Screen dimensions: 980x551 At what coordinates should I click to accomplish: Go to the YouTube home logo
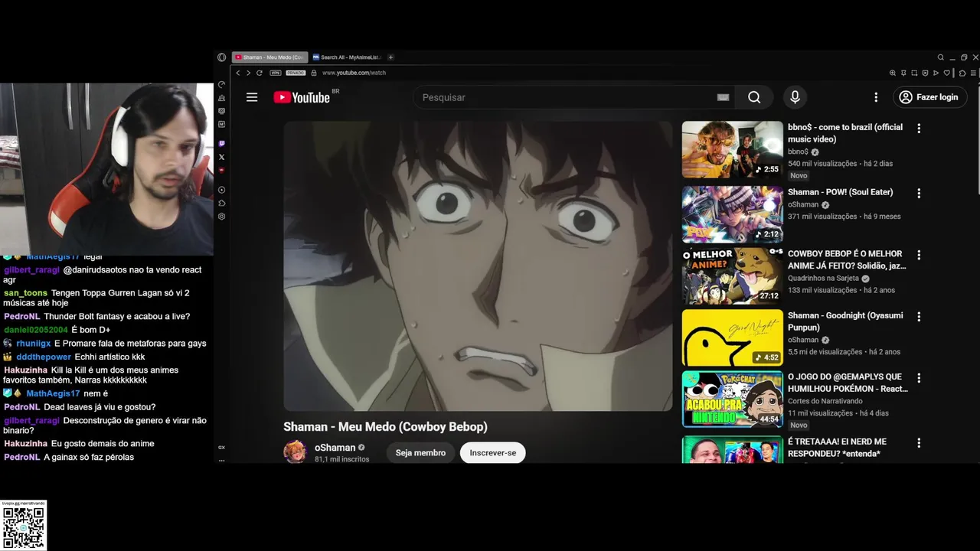(302, 97)
